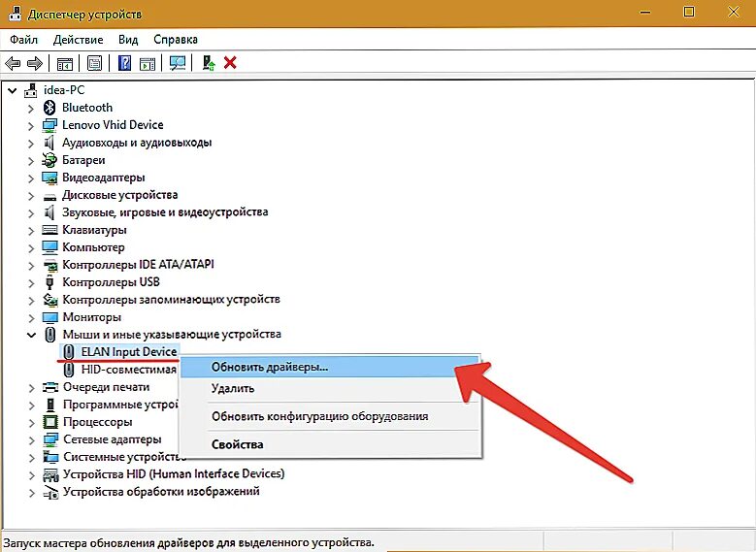
Task: Click the speaker icon beside Аудиовходы и аудиовыходы
Action: [x=49, y=143]
